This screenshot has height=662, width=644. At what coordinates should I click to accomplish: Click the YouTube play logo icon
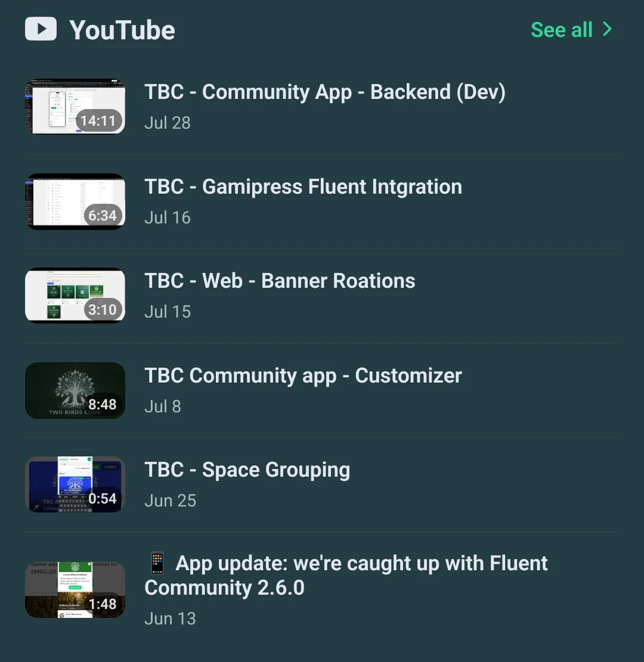41,29
